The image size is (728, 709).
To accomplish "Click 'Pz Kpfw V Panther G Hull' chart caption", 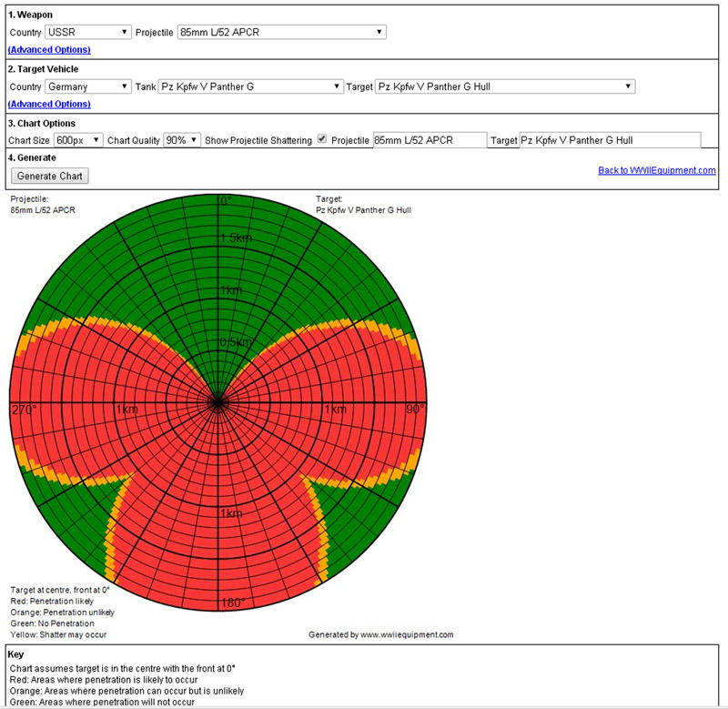I will [x=363, y=210].
